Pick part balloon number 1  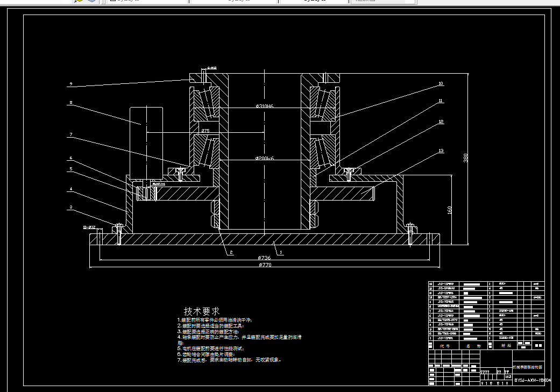tap(281, 252)
